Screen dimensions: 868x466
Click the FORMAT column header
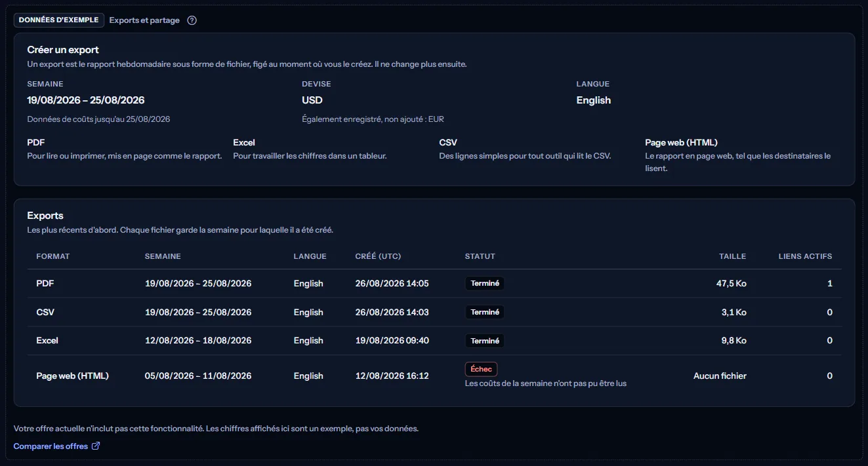[x=53, y=256]
